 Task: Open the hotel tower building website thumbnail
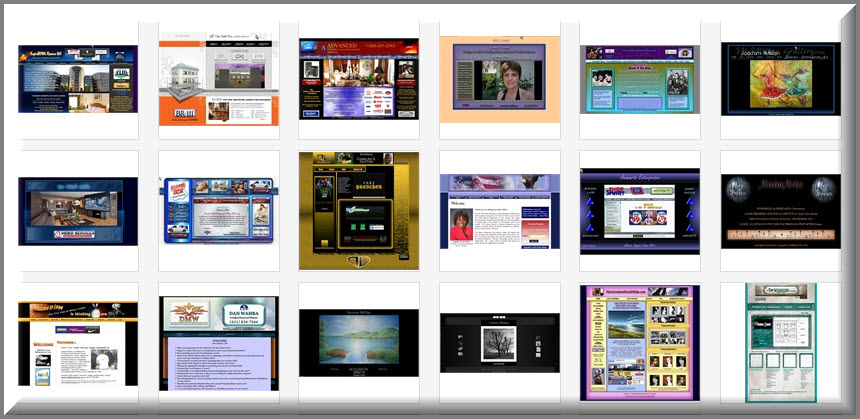(x=78, y=79)
